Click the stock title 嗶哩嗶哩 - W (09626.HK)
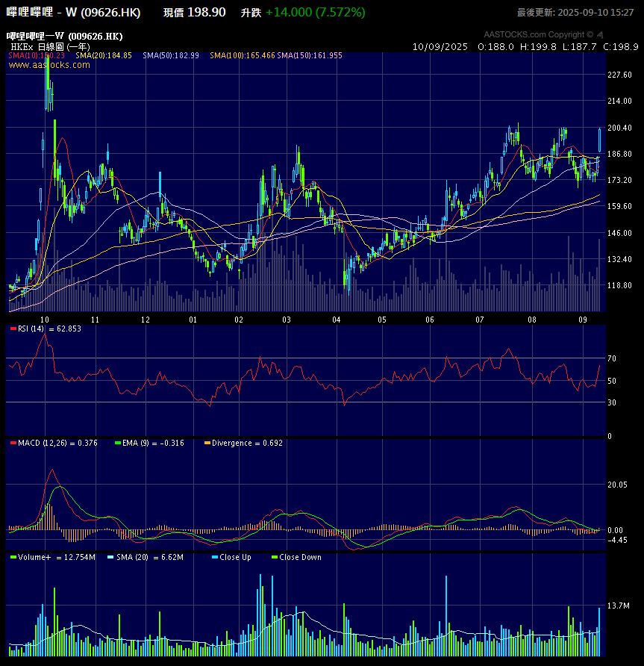Image resolution: width=644 pixels, height=666 pixels. 73,12
